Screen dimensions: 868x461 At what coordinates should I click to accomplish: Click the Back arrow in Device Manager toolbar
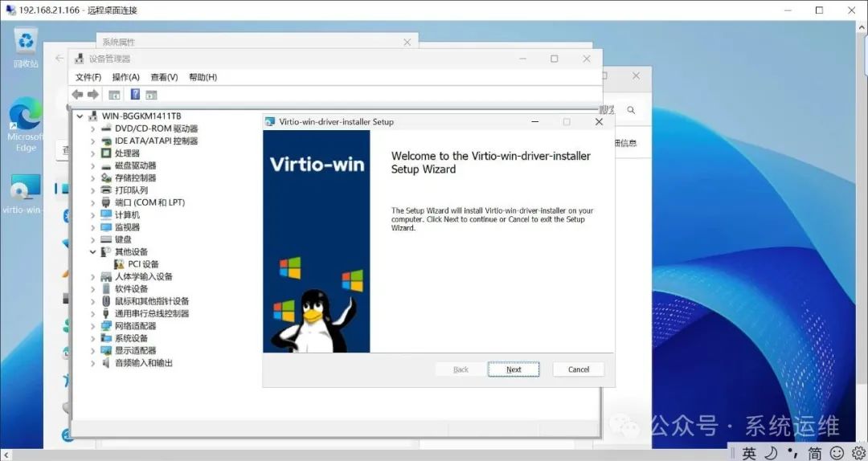(77, 95)
